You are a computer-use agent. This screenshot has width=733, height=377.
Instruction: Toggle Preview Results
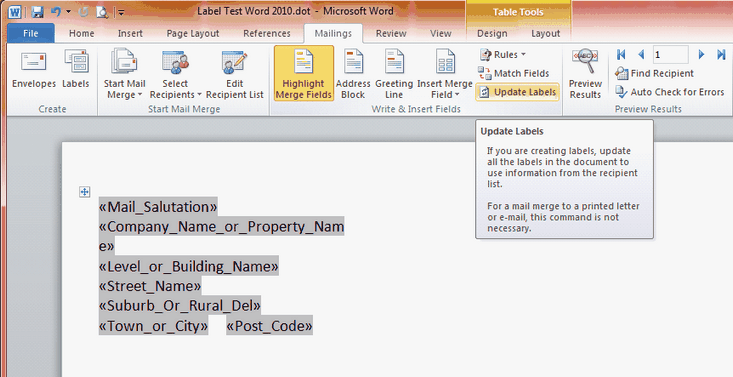click(x=585, y=74)
